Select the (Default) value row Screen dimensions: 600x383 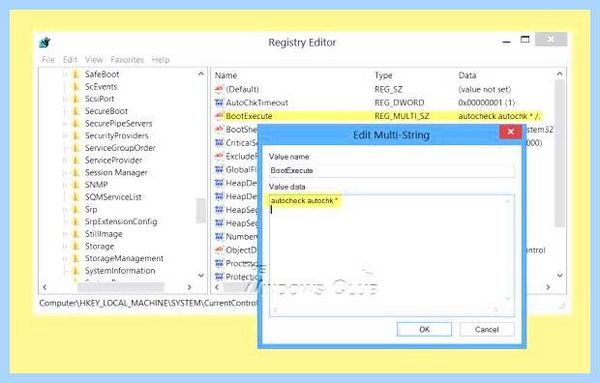[383, 89]
